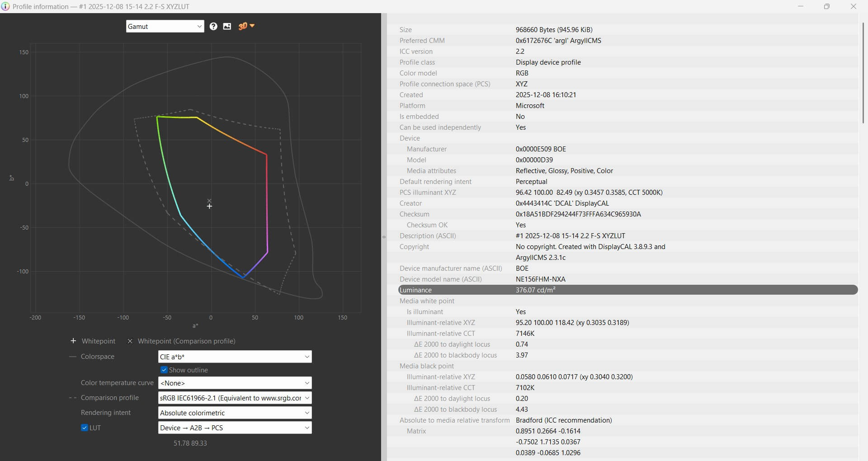The image size is (868, 461).
Task: Open the Comparison profile sRGB dropdown
Action: pos(235,398)
